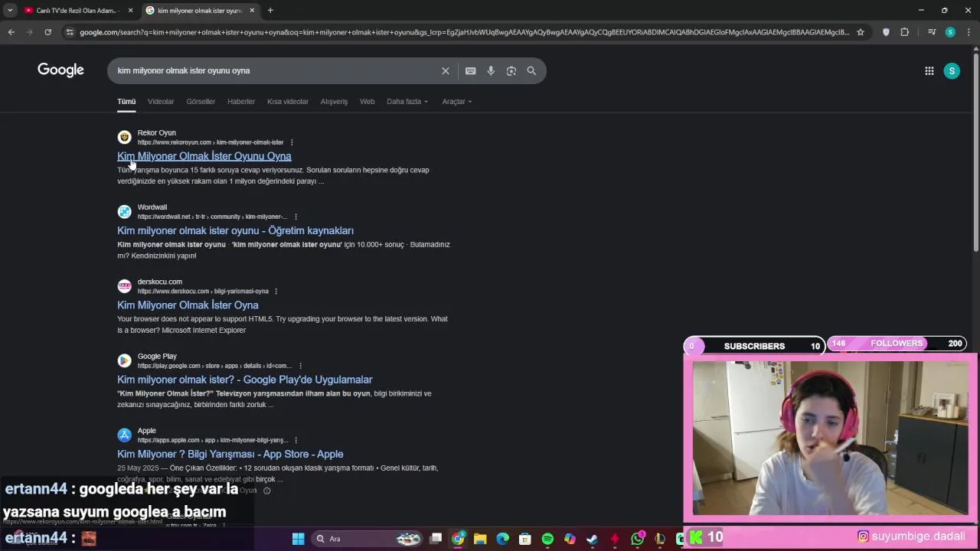This screenshot has width=980, height=551.
Task: Open more options for Rekor Oyun result
Action: (292, 142)
